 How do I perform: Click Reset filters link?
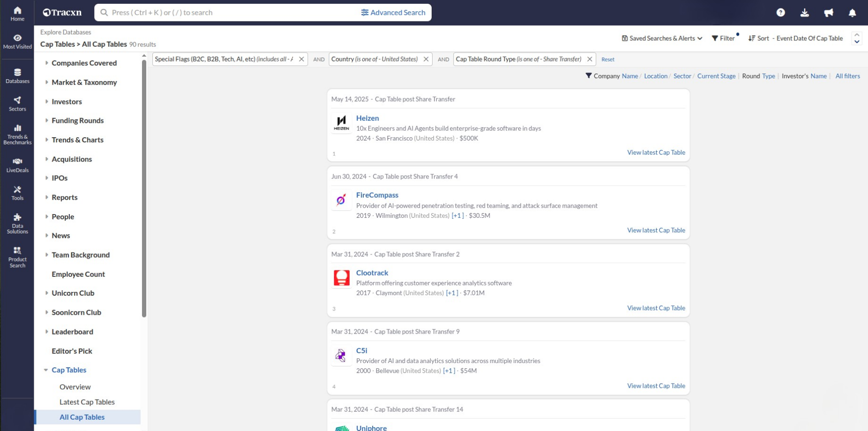tap(607, 59)
